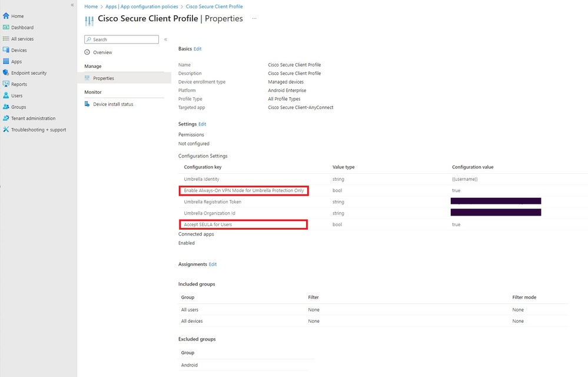Screen dimensions: 588x377
Task: Open the Dashboard icon in navigation
Action: pyautogui.click(x=6, y=28)
